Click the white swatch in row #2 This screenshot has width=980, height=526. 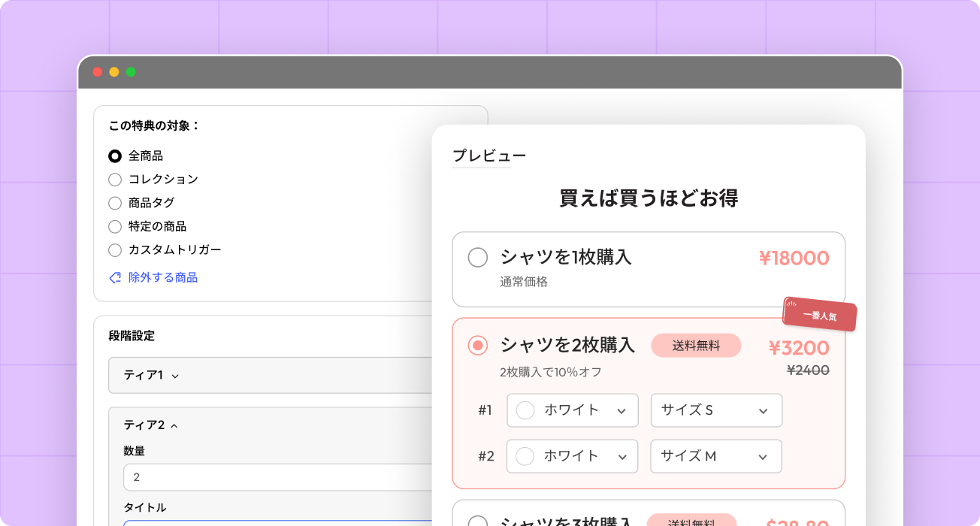(525, 456)
